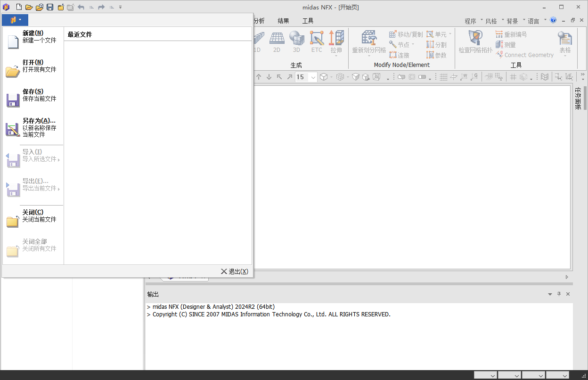Viewport: 588px width, 380px height.
Task: Choose 打开(N) to open an existing file
Action: (x=33, y=68)
